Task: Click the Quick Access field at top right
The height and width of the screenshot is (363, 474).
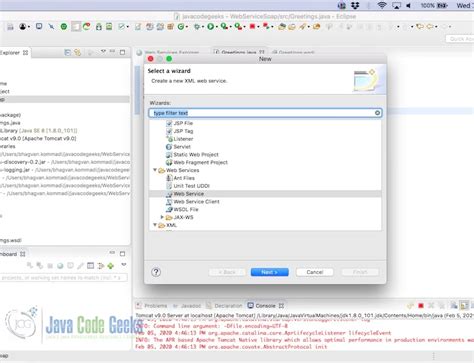Action: (x=460, y=39)
